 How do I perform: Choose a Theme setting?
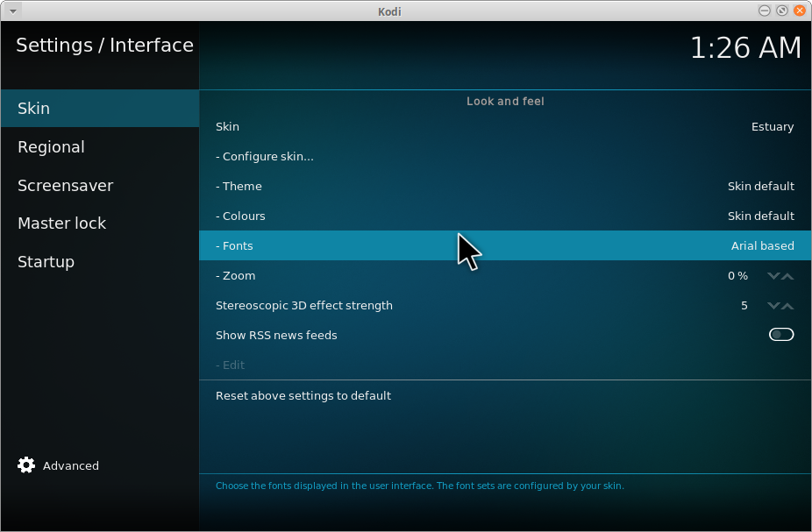point(505,187)
